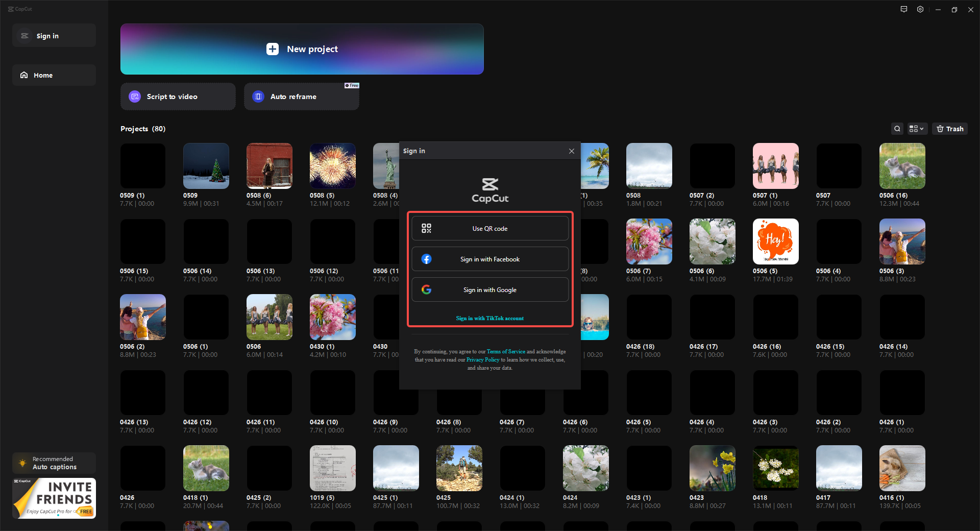This screenshot has width=980, height=531.
Task: Open project 0426 (18) thumbnail
Action: 649,317
